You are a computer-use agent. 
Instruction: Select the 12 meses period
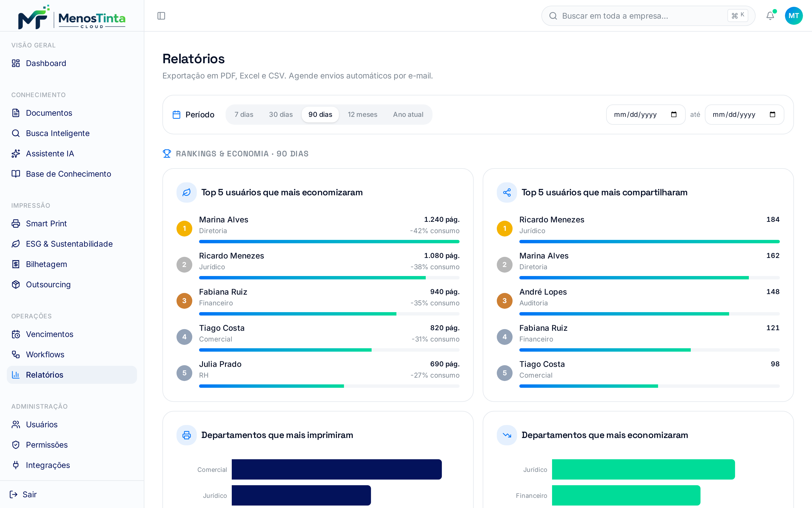click(x=363, y=115)
